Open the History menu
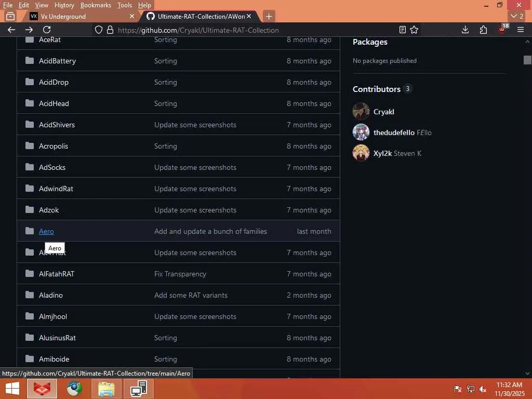Screen dimensions: 532x399 click(64, 5)
